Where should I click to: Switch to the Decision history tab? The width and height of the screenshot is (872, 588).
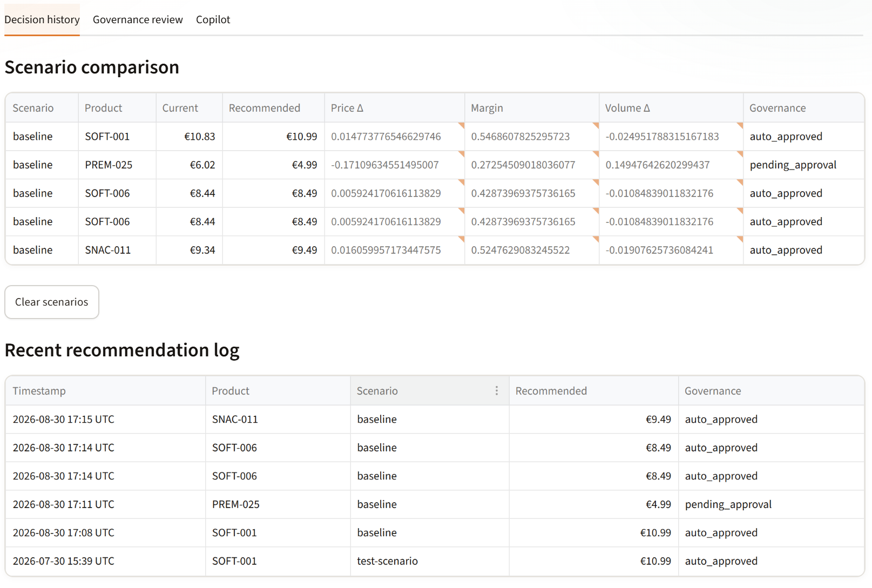[x=42, y=19]
